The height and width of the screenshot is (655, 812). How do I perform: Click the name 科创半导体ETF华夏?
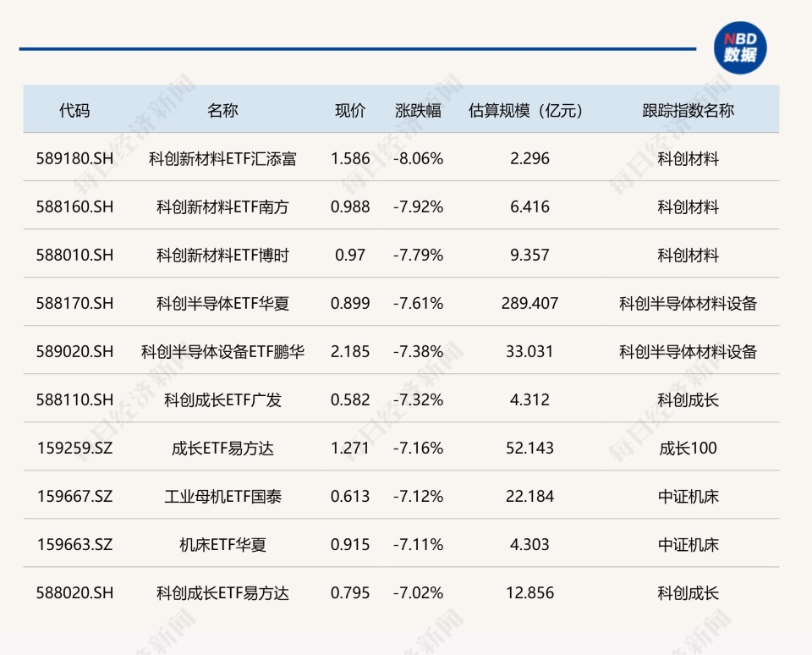pos(222,303)
